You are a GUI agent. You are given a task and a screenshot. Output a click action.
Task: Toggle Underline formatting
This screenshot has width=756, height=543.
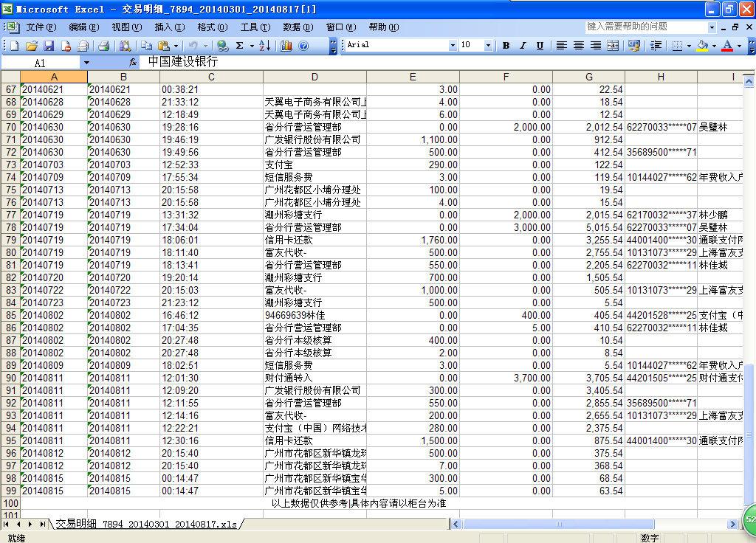[540, 46]
